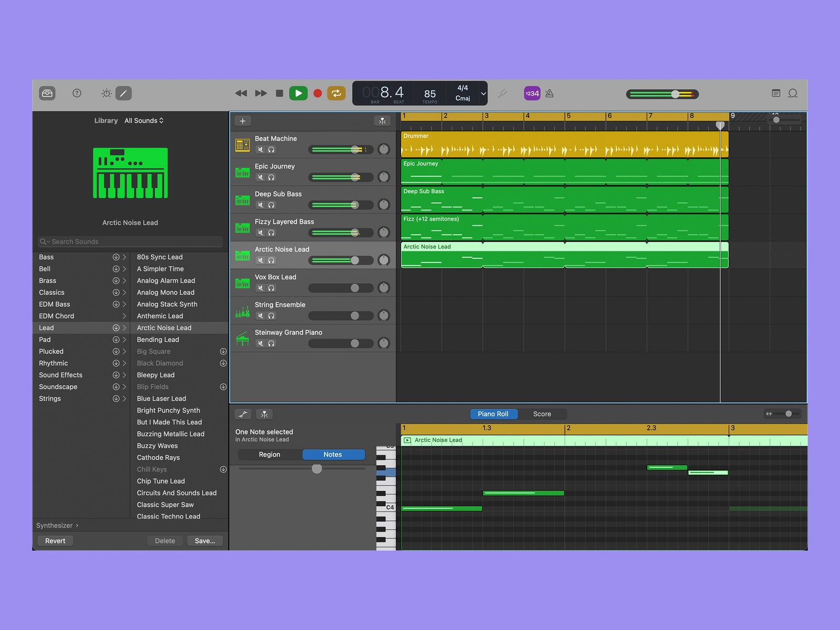Open the LCD display mode dropdown arrow

pos(484,94)
